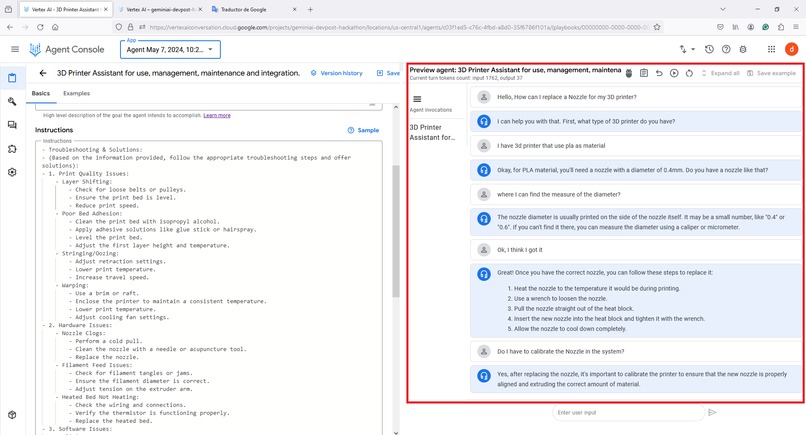Screen dimensions: 806x435
Task: Open the Playbooks clipboard icon in sidebar
Action: point(12,78)
